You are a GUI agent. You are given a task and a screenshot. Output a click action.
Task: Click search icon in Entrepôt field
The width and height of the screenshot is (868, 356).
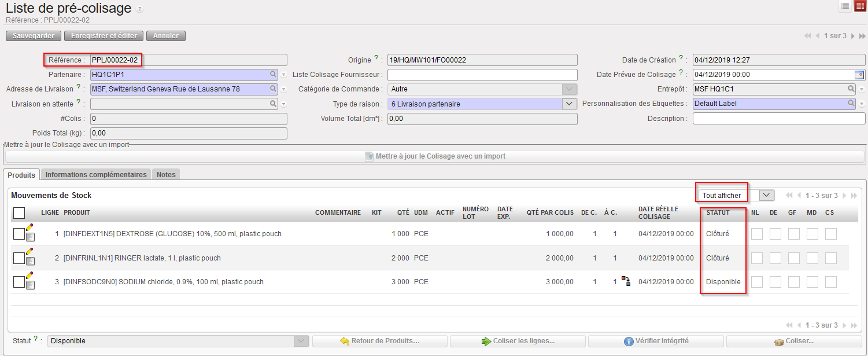(851, 89)
